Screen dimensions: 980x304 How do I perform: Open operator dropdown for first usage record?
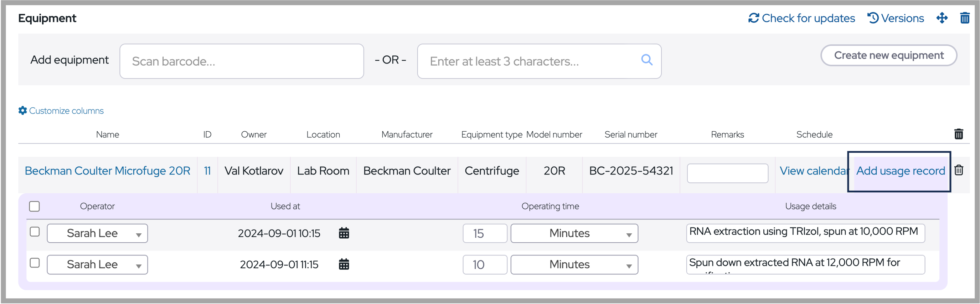(x=97, y=233)
